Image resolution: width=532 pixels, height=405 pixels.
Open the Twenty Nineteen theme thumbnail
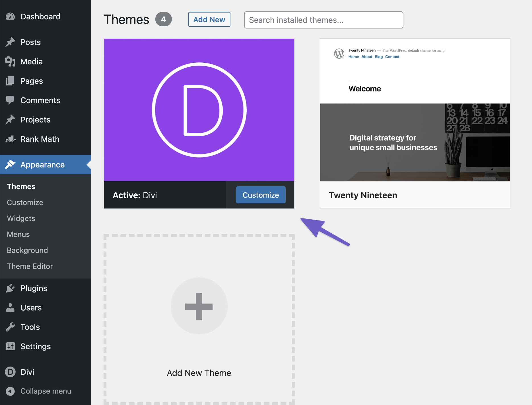tap(415, 110)
